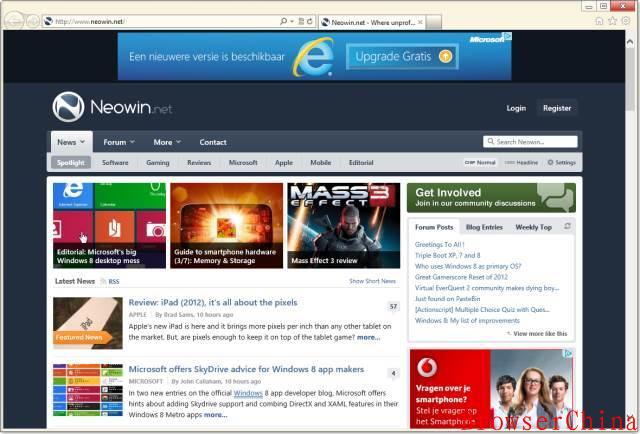Refresh the forum posts widget icon
This screenshot has width=640, height=434.
[567, 226]
